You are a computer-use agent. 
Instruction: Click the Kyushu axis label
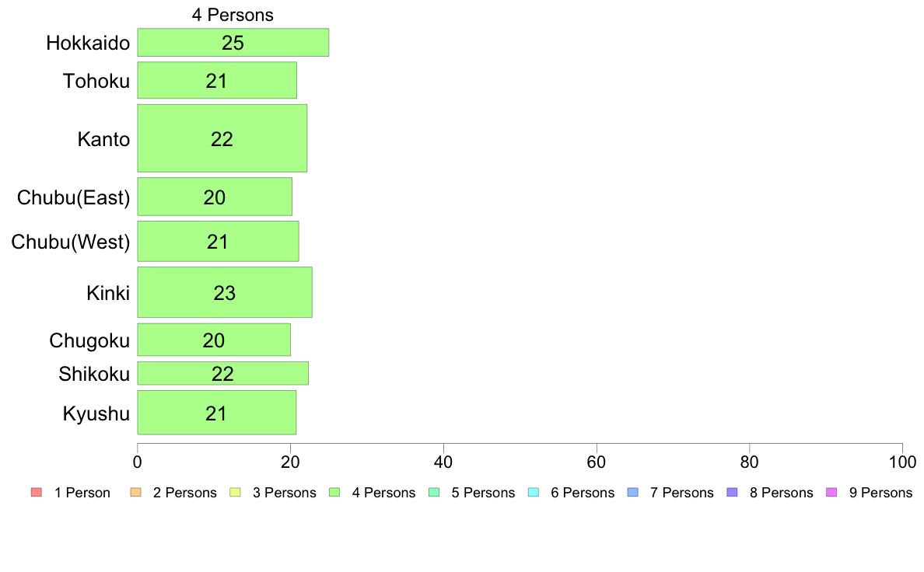[96, 413]
